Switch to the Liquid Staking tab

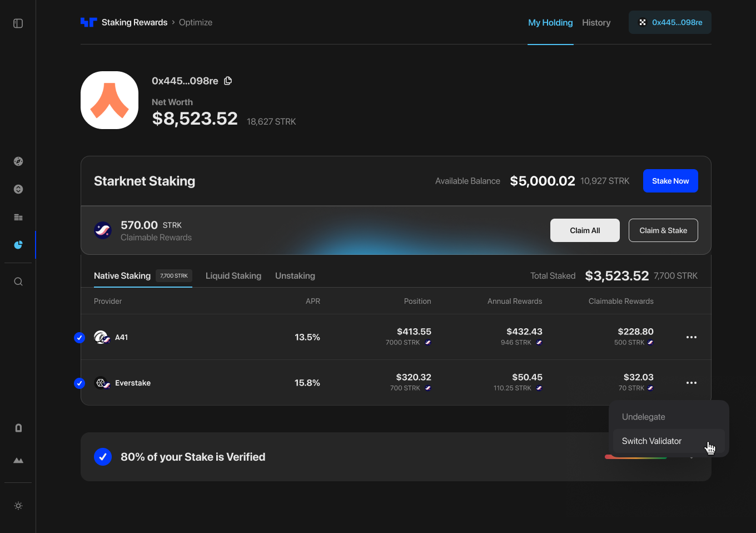tap(233, 276)
